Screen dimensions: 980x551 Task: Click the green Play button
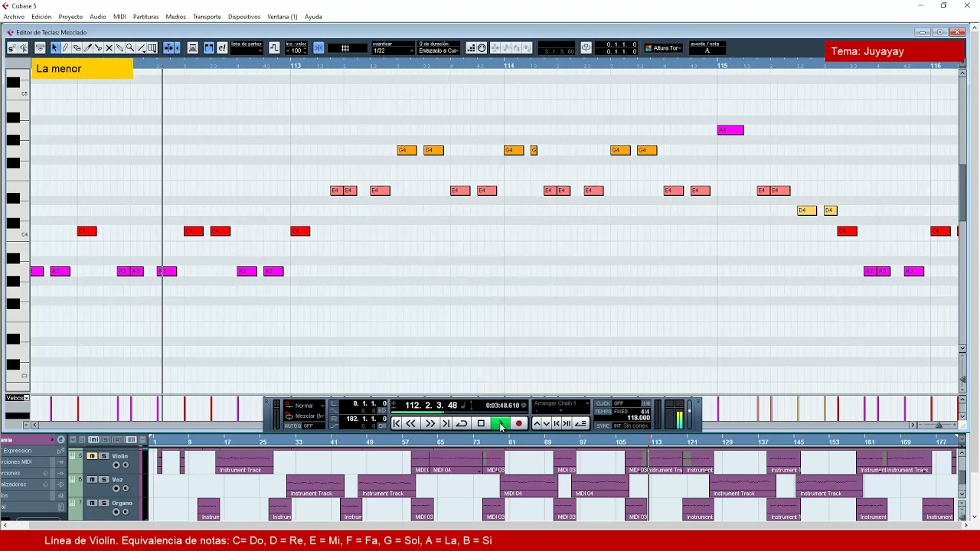point(500,423)
